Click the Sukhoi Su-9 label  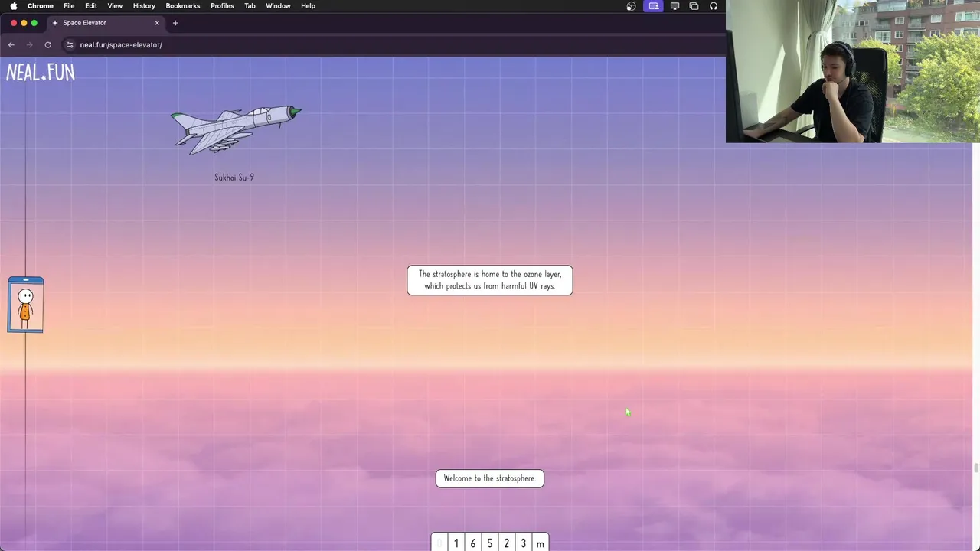[x=234, y=178]
